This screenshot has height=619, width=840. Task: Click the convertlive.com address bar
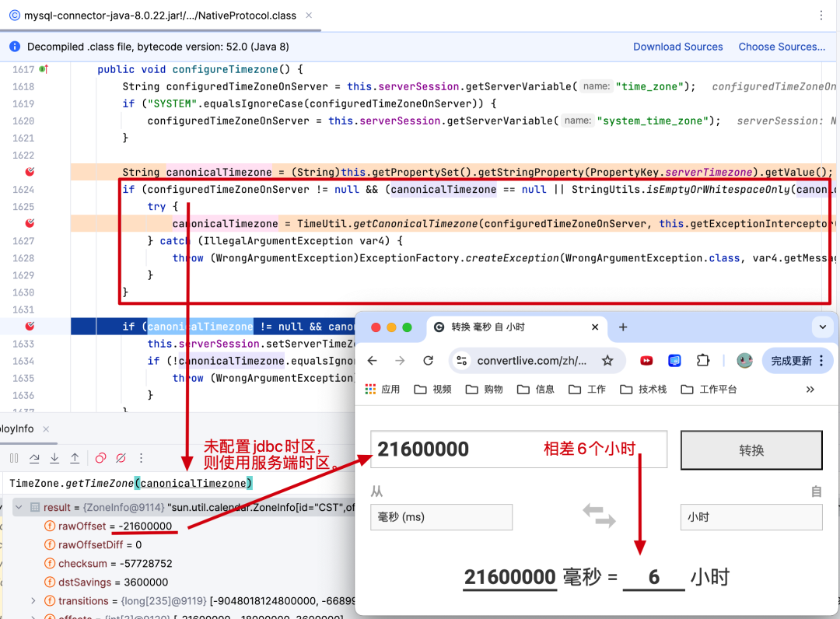pos(531,360)
